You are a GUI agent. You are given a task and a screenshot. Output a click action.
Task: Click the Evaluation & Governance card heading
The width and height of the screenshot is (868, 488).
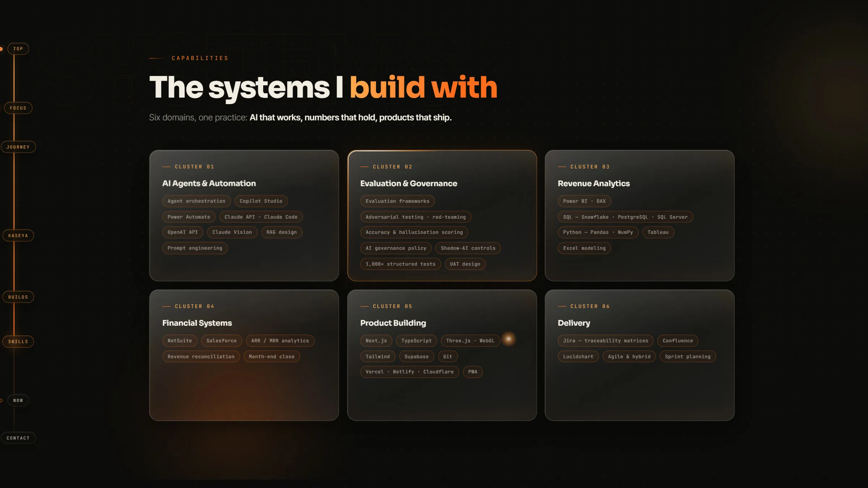[409, 184]
